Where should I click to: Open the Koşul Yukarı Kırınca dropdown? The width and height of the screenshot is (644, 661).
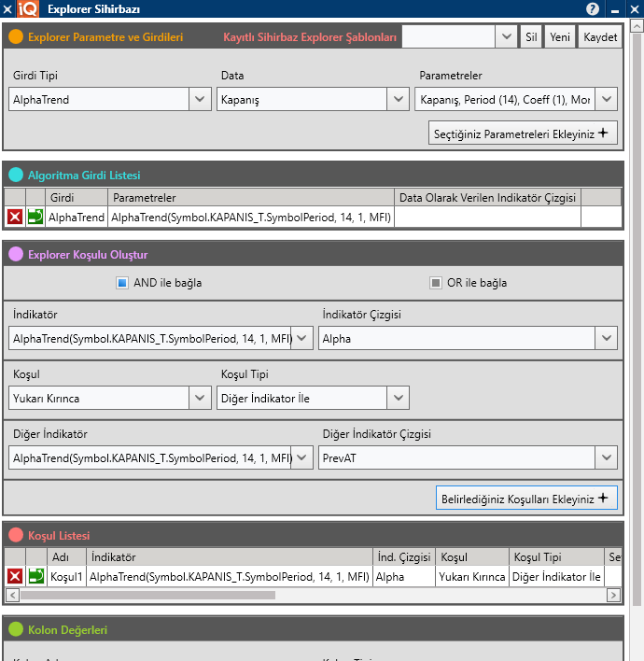click(200, 399)
